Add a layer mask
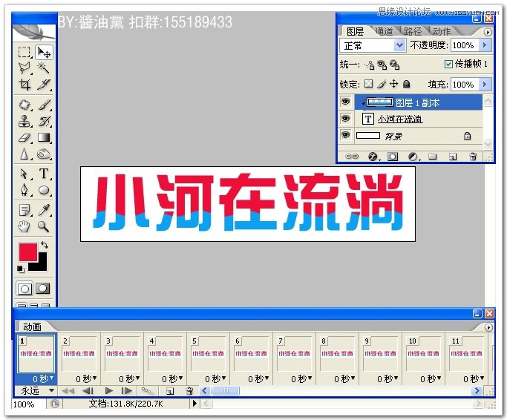The width and height of the screenshot is (507, 420). (x=393, y=157)
